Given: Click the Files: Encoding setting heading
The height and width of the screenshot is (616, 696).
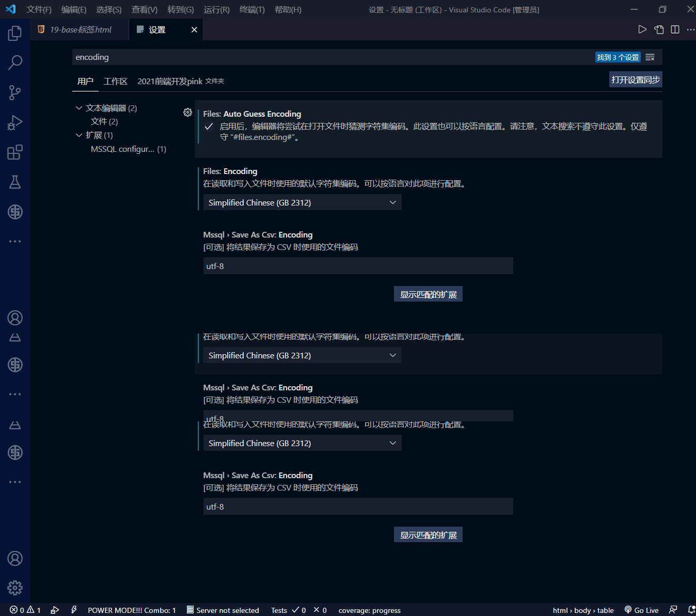Looking at the screenshot, I should click(x=230, y=171).
